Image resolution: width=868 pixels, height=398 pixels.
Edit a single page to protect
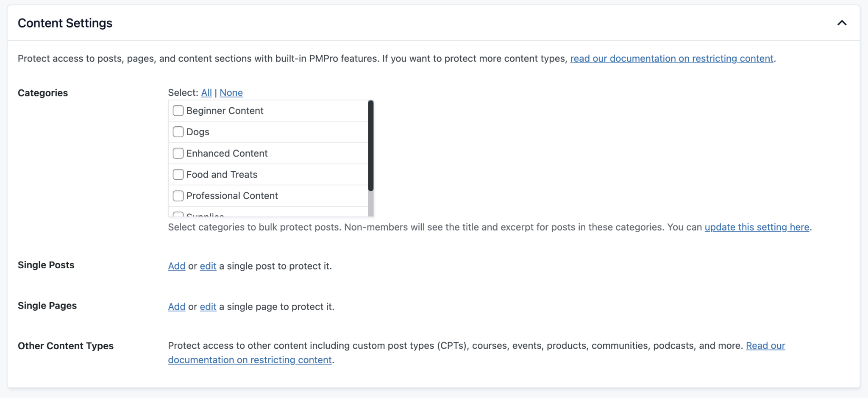point(208,306)
